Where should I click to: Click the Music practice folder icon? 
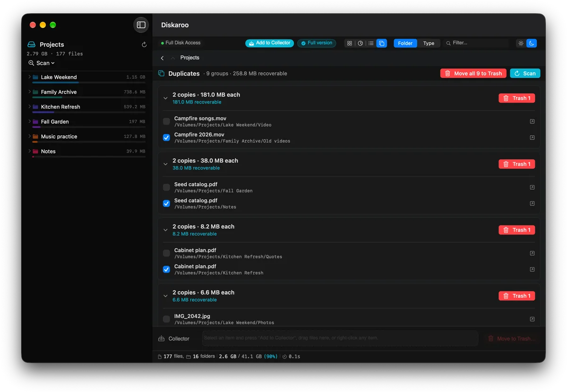click(x=35, y=136)
